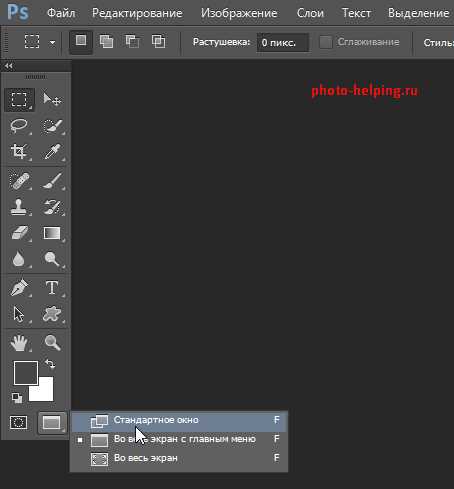Screen dimensions: 454x489
Task: Pick the Eyedropper tool
Action: click(52, 152)
